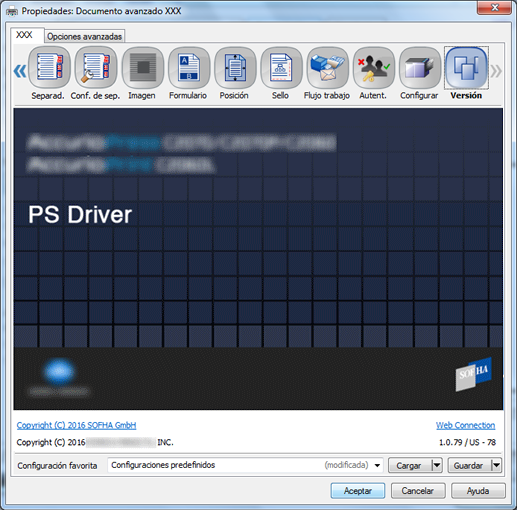Go to previous icons with left double chevron
The width and height of the screenshot is (517, 510).
tap(20, 71)
